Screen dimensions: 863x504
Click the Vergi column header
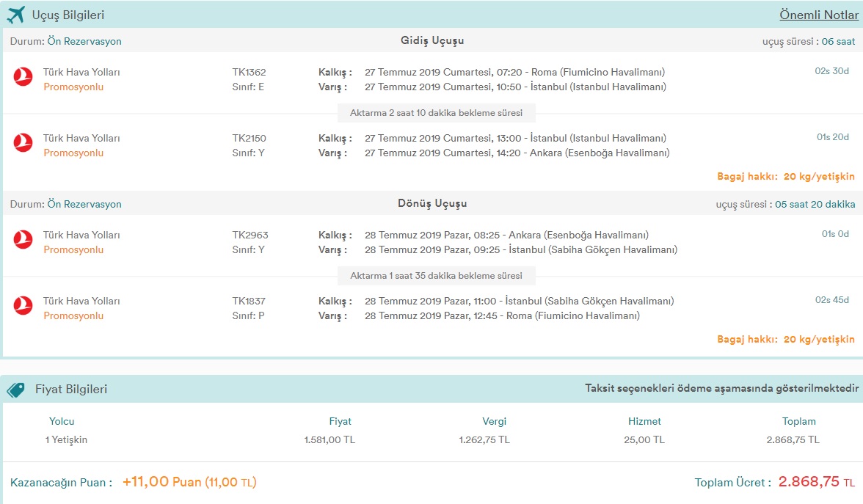[x=495, y=421]
